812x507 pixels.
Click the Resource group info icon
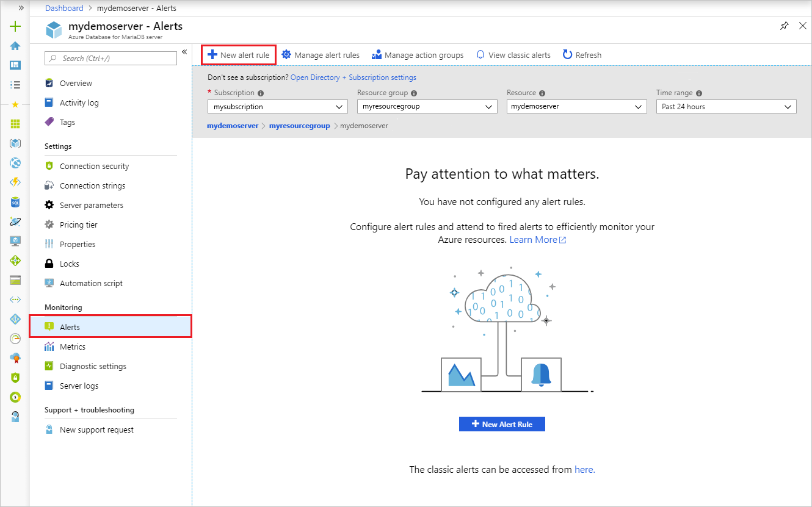click(414, 93)
